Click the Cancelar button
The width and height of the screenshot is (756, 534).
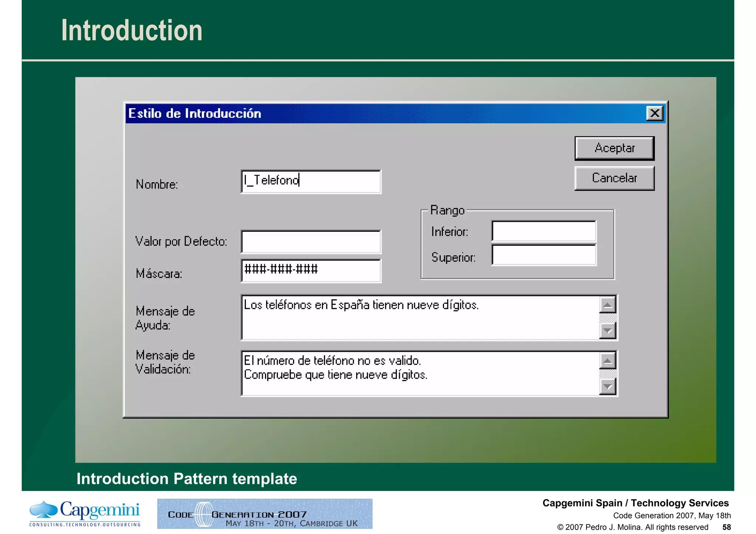tap(614, 178)
